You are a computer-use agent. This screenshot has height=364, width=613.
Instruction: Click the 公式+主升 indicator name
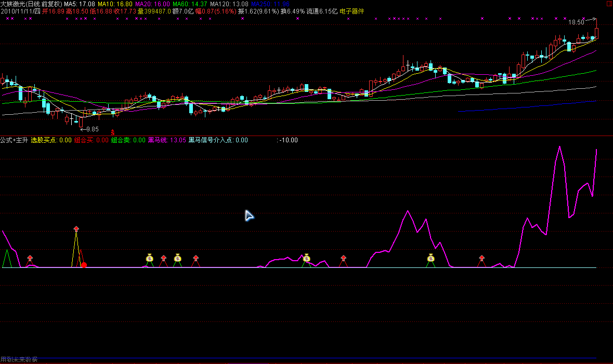click(x=14, y=140)
